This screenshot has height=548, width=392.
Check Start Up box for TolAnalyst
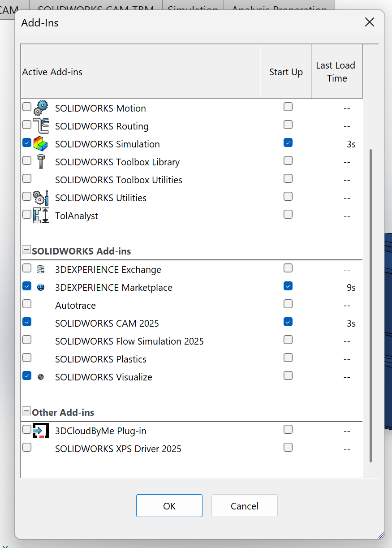(x=288, y=214)
